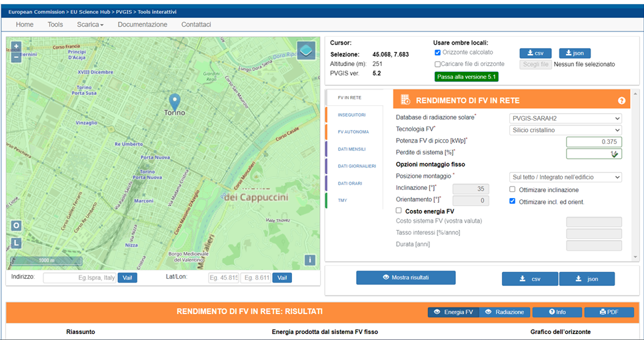Open the results Info button

(557, 312)
